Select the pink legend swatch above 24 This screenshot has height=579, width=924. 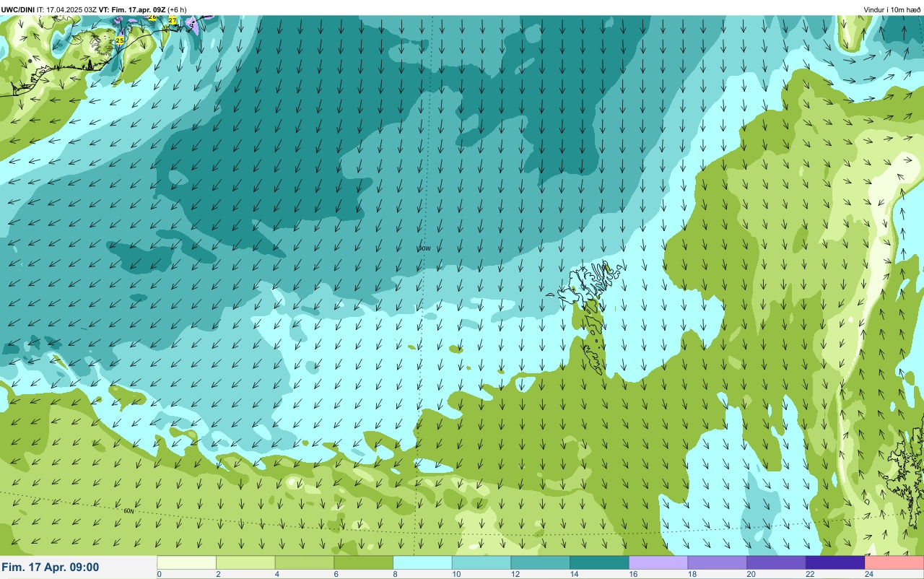[x=894, y=562]
